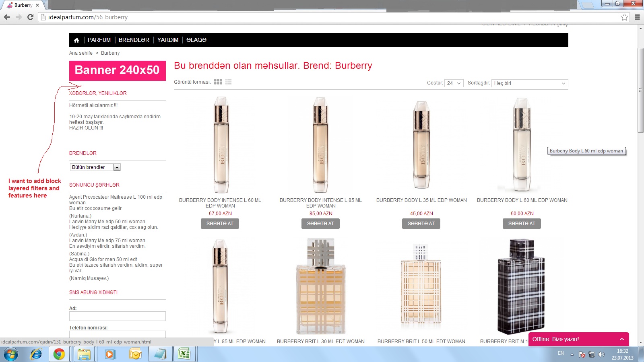Open Excel from the taskbar
This screenshot has height=362, width=644.
184,354
